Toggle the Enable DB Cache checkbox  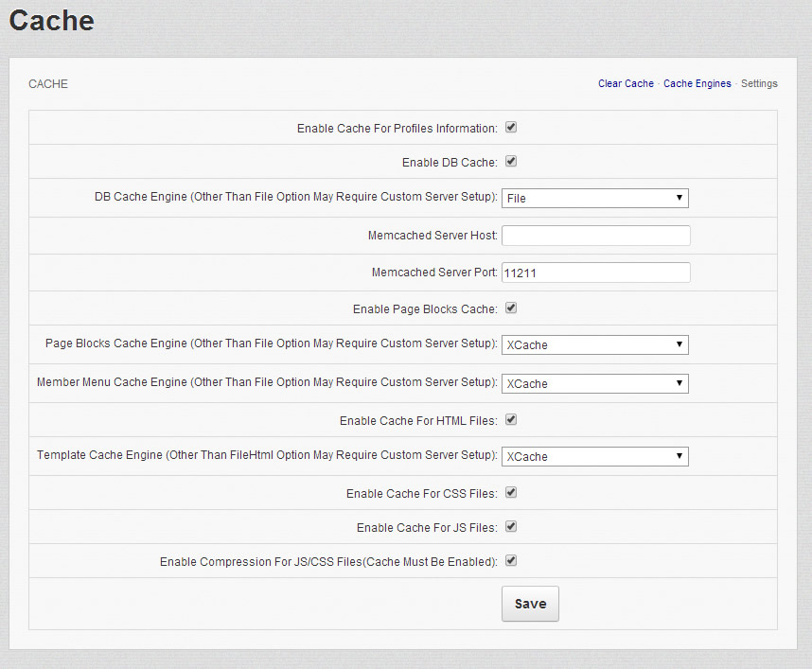coord(511,162)
